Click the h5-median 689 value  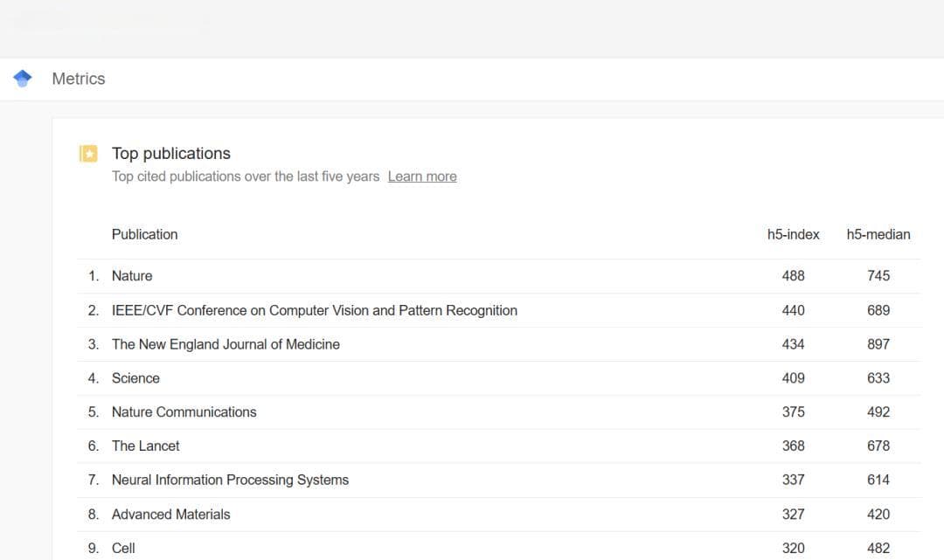878,310
